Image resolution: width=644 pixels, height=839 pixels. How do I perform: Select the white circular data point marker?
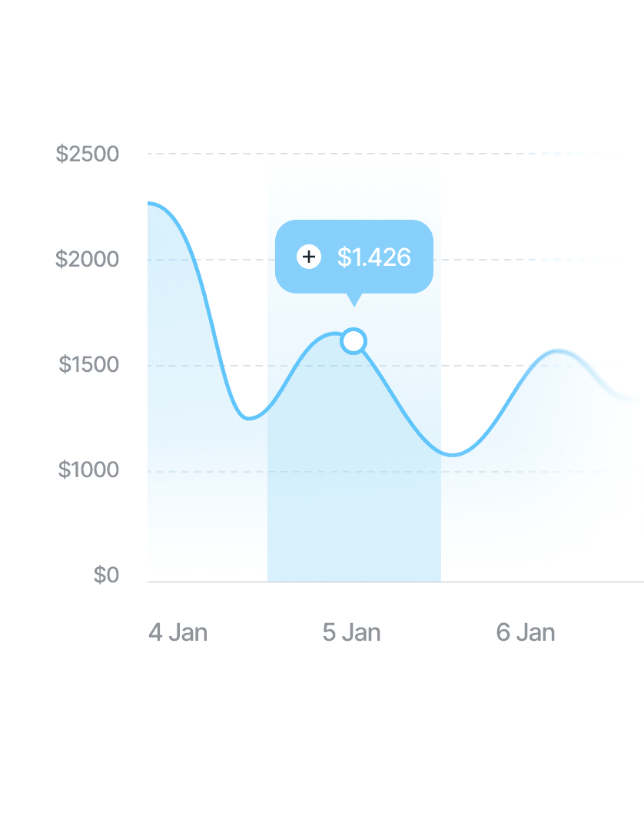354,341
